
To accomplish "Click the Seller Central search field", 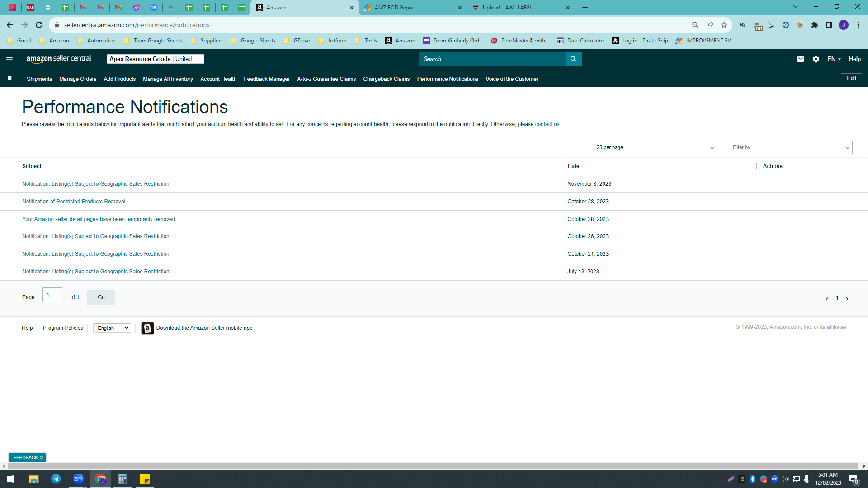I will pos(492,59).
